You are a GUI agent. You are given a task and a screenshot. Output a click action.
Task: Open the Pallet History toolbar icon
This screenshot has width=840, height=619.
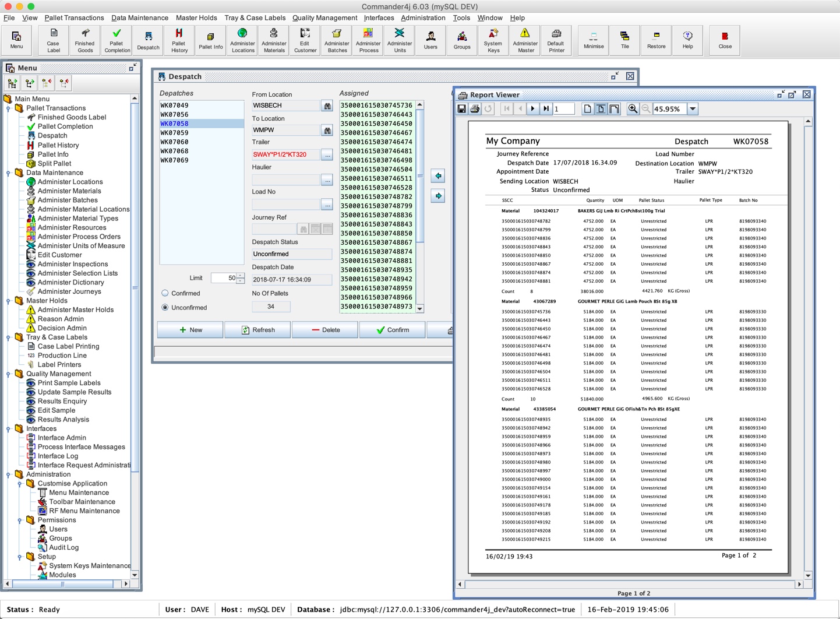pos(179,40)
